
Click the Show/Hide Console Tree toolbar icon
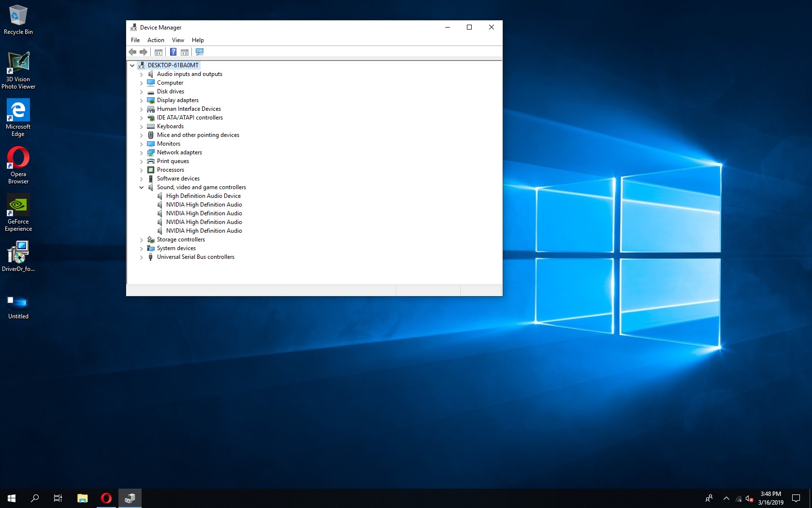(x=158, y=52)
